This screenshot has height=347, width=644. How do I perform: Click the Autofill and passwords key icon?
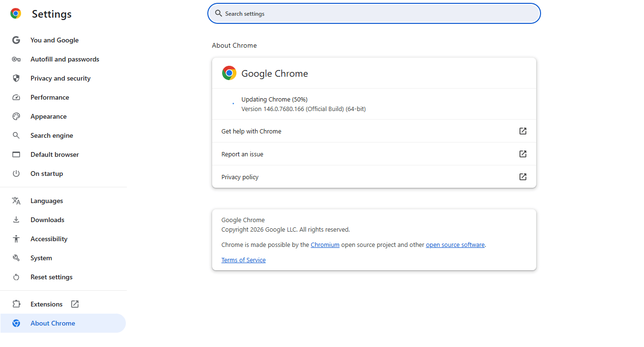16,59
